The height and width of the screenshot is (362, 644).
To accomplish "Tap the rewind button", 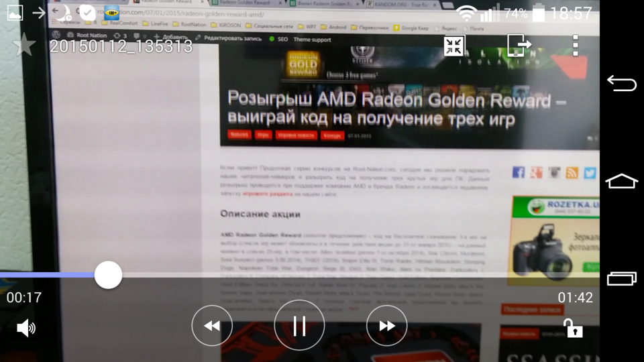I will pyautogui.click(x=212, y=326).
